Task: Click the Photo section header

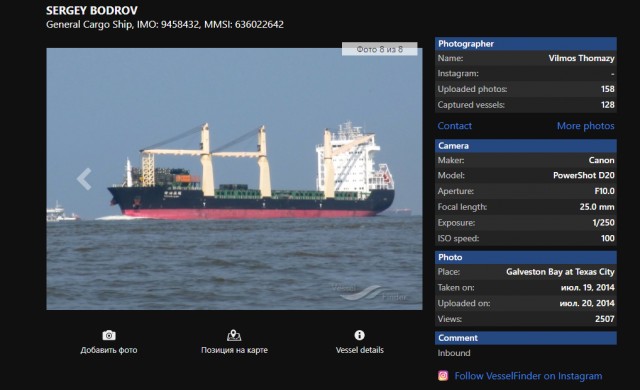Action: click(x=526, y=257)
